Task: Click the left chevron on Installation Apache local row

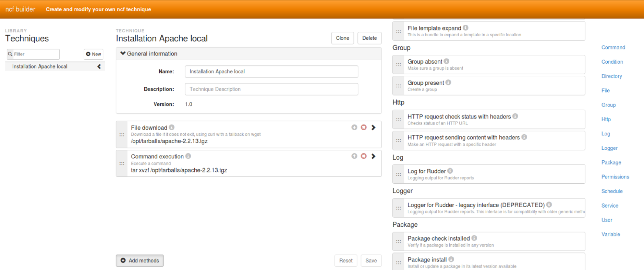Action: tap(99, 66)
